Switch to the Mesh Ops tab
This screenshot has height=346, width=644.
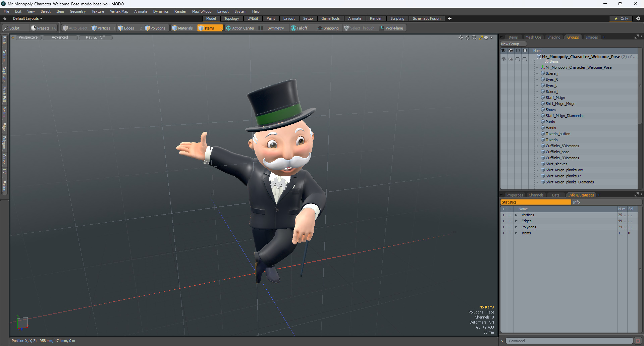[533, 37]
